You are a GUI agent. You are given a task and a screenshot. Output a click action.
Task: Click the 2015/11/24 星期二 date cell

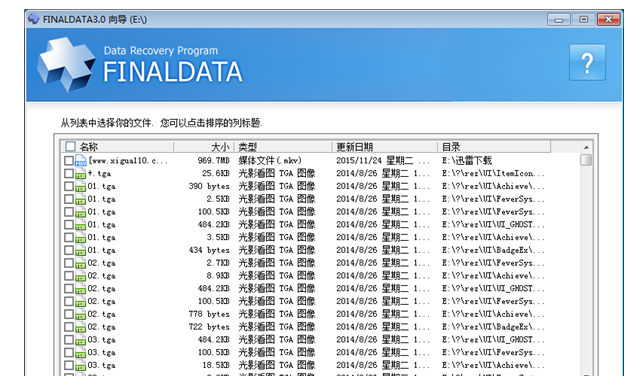(x=383, y=161)
